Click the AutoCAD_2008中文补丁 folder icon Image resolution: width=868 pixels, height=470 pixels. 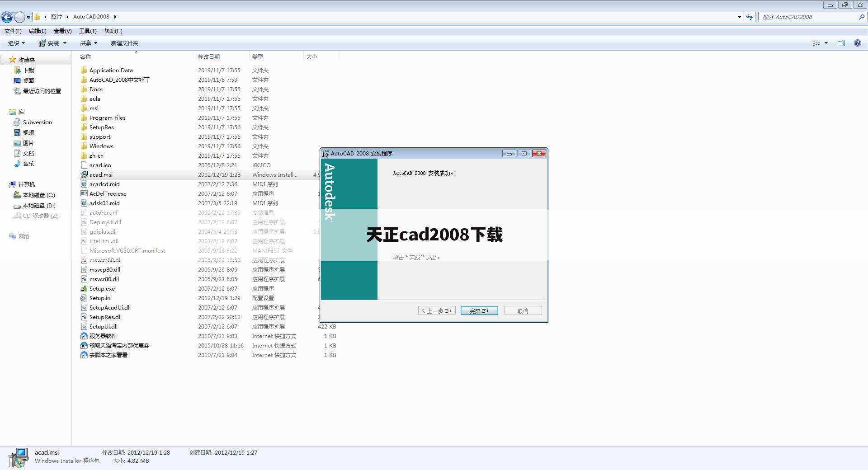[84, 80]
